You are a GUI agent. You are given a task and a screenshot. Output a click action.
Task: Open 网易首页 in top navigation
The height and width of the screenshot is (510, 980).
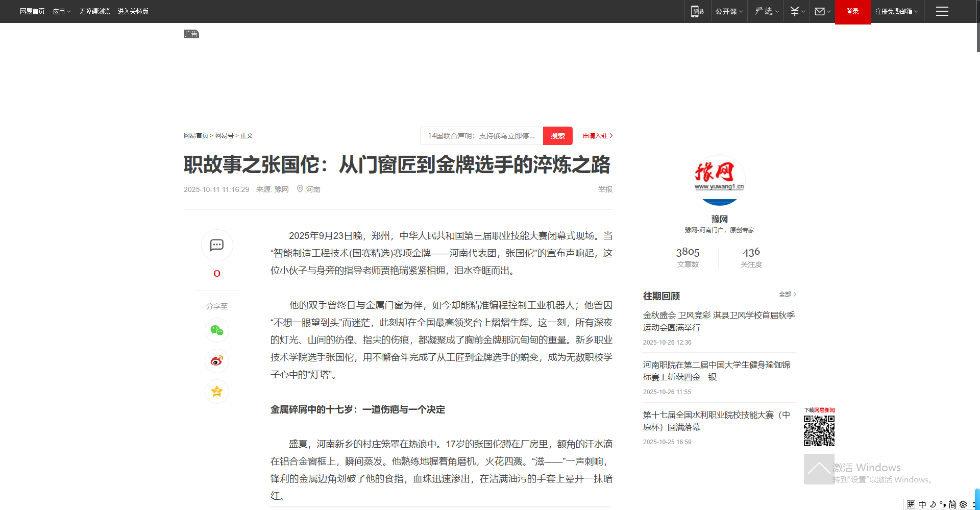pyautogui.click(x=32, y=11)
